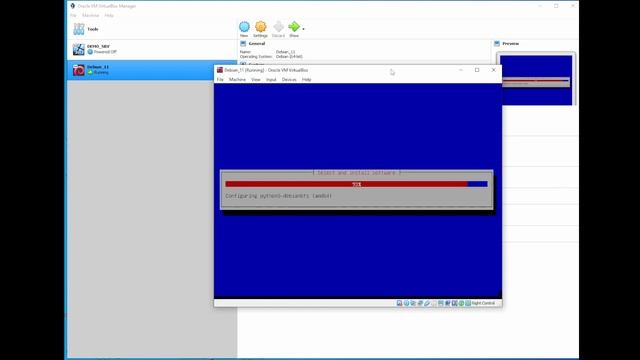Click the green mouse integration status icon

click(x=461, y=303)
